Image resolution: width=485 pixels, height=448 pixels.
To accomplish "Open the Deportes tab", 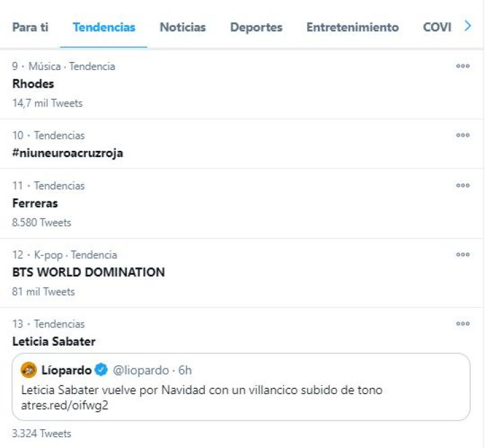I will (x=256, y=28).
